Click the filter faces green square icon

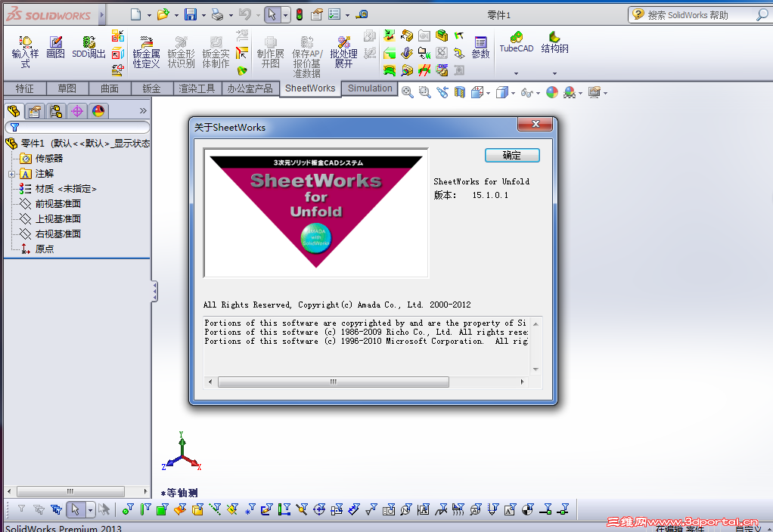point(162,509)
